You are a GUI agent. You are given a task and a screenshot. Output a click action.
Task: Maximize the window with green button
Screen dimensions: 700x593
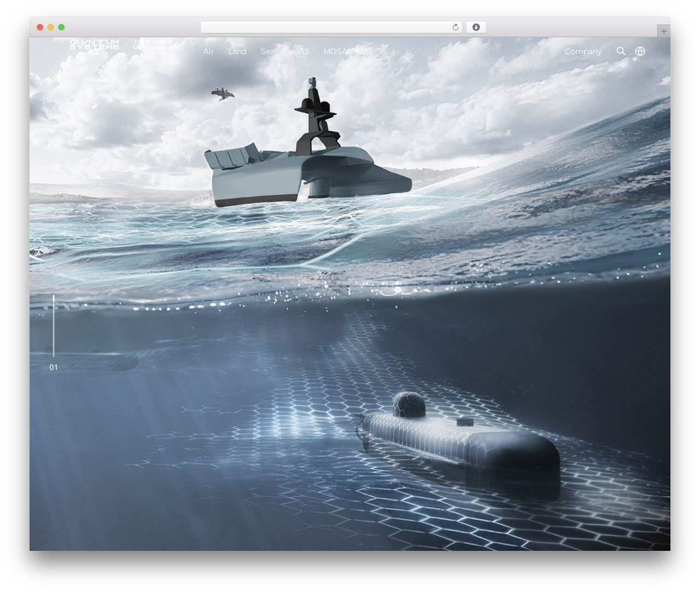tap(61, 27)
